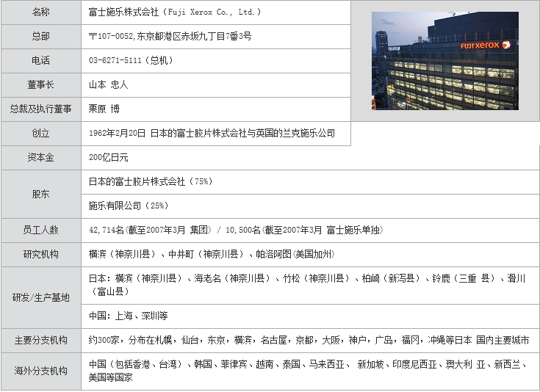The image size is (540, 392).
Task: Select the 总部 label cell
Action: pos(41,37)
